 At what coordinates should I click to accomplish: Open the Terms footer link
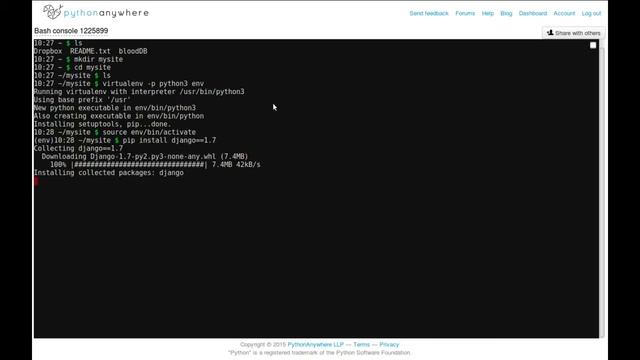[361, 344]
